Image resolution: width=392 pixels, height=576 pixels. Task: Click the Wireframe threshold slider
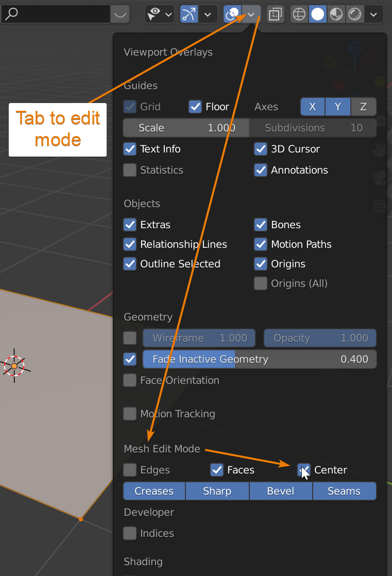[199, 338]
